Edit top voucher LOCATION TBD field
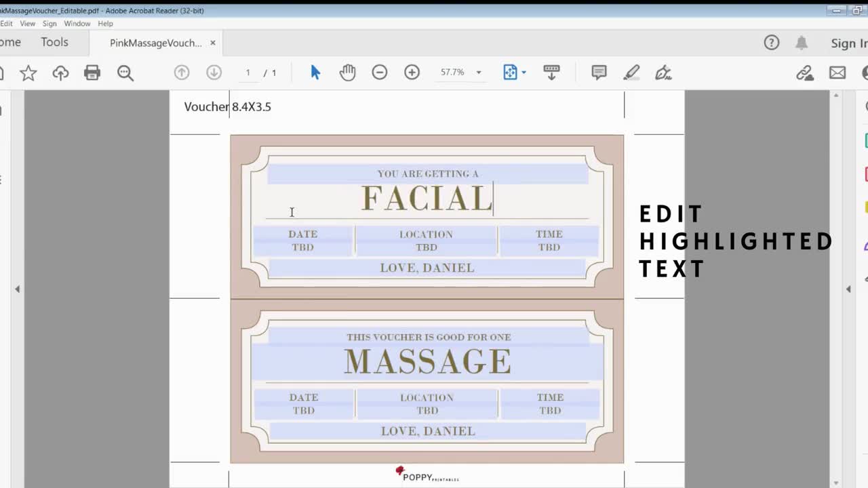 [426, 241]
